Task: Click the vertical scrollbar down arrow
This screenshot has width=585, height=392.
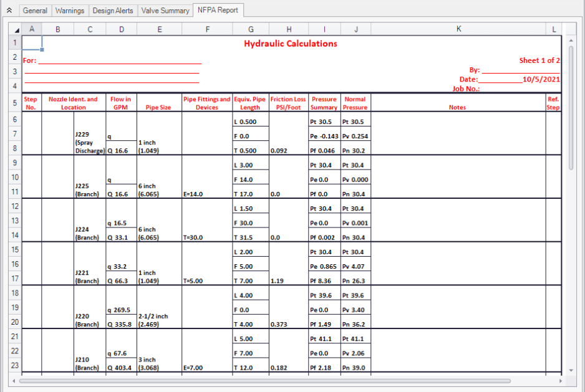Action: click(571, 370)
